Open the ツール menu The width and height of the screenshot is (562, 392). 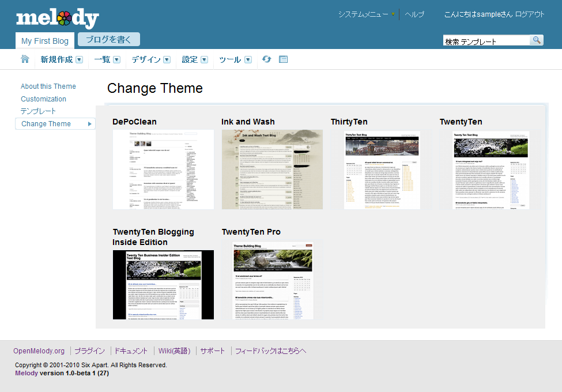coord(230,59)
